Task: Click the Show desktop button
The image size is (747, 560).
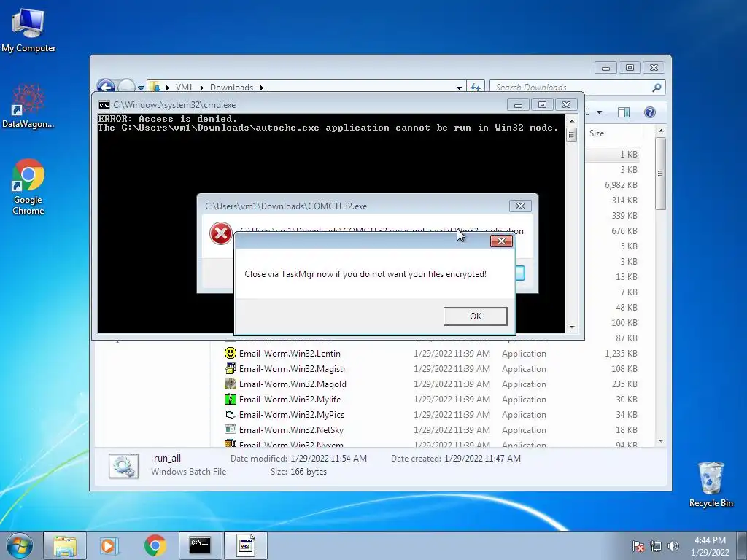Action: point(742,545)
